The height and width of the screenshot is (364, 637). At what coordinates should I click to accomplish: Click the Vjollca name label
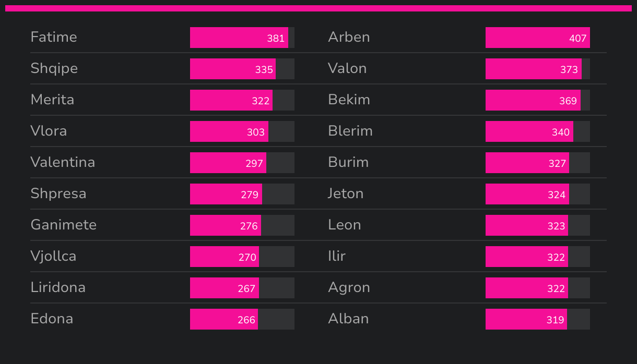tap(53, 256)
